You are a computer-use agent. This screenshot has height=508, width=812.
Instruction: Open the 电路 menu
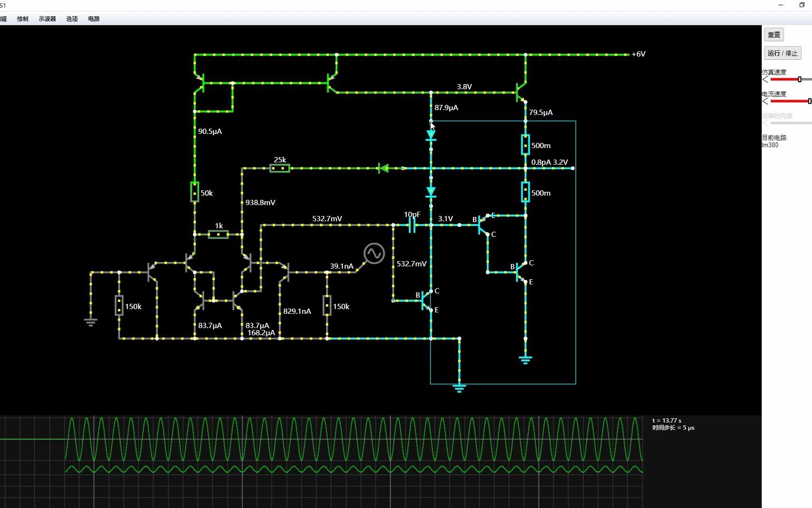point(94,19)
